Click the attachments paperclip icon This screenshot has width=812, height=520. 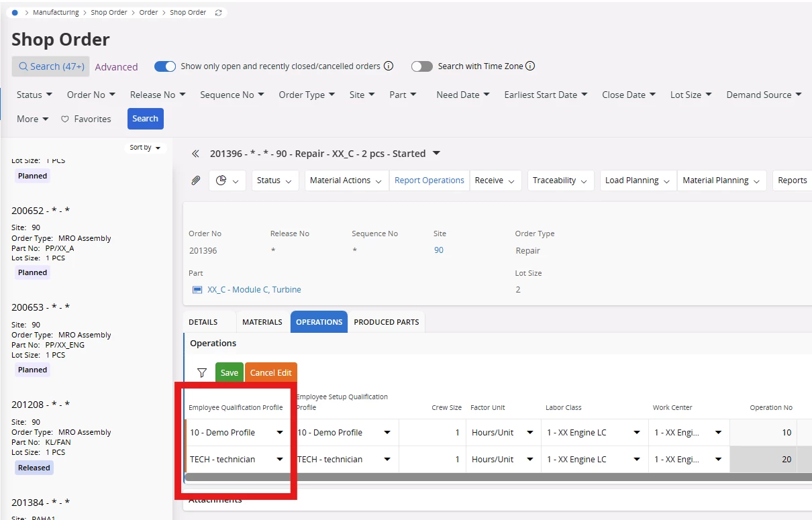tap(196, 180)
